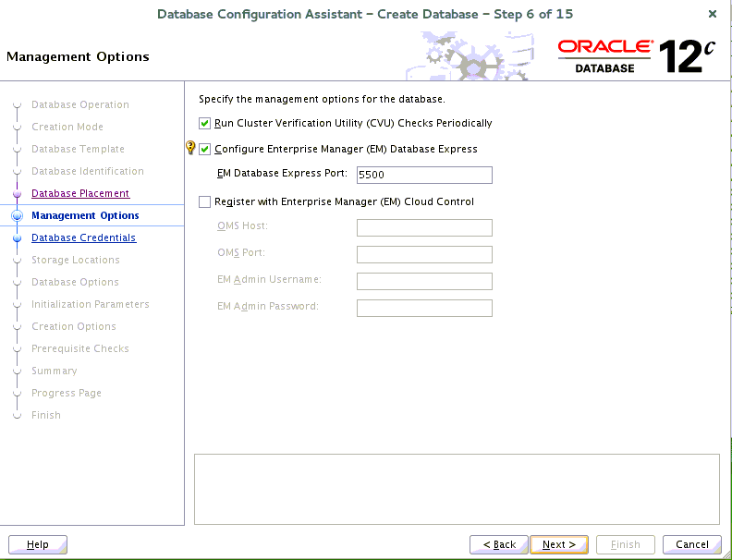
Task: Toggle Run Cluster Verification Utility checks checkbox
Action: [x=204, y=124]
